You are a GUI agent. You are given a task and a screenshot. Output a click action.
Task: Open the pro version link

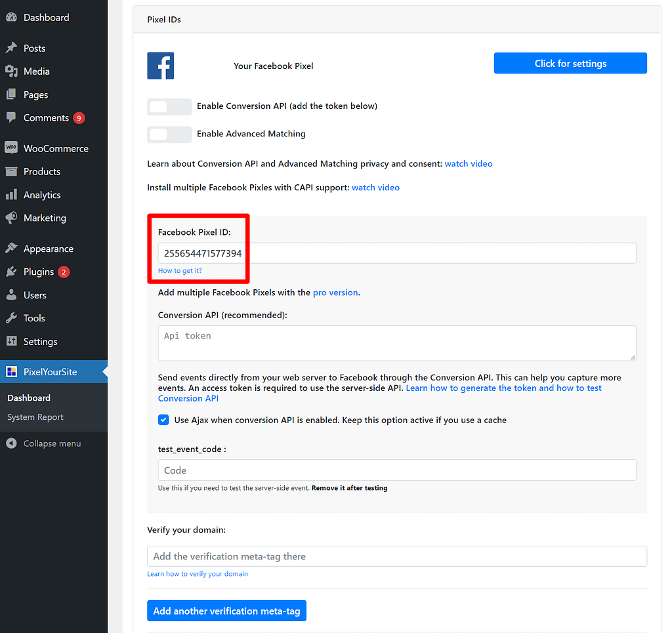[x=335, y=293]
